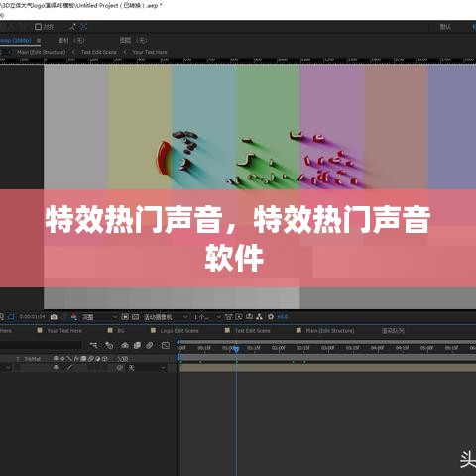Toggle hide shy layers in timeline
This screenshot has height=476, width=476.
pyautogui.click(x=125, y=345)
